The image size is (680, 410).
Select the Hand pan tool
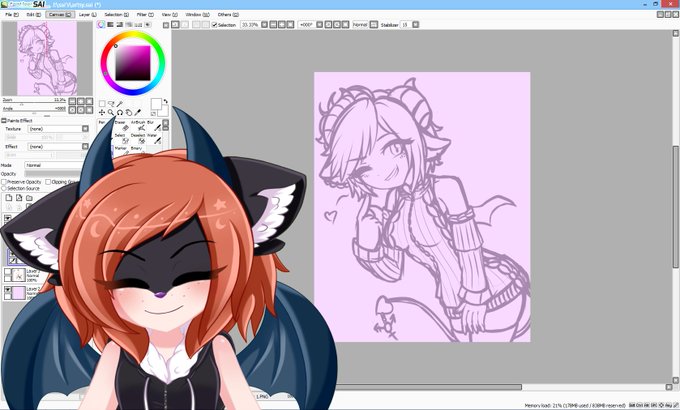coord(129,112)
